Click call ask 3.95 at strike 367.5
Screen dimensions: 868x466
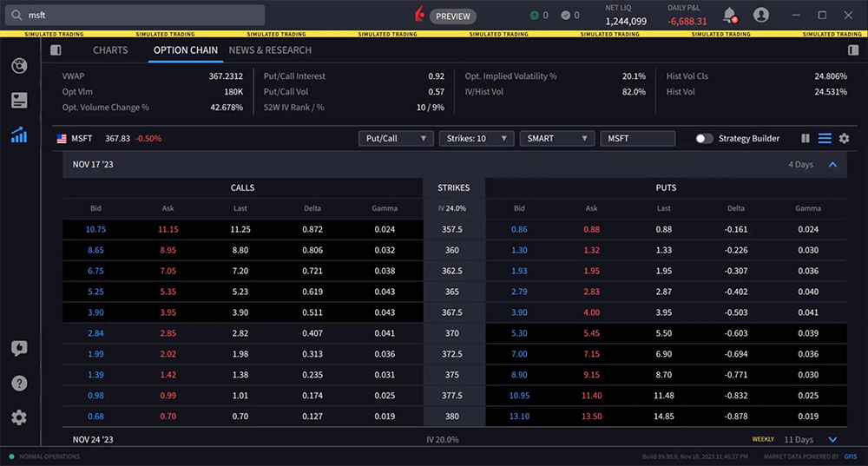[168, 312]
